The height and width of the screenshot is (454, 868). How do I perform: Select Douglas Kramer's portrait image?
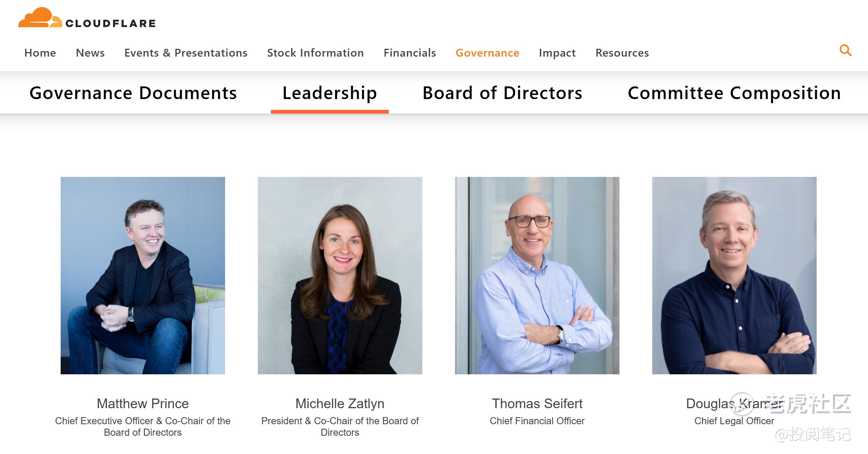[734, 275]
